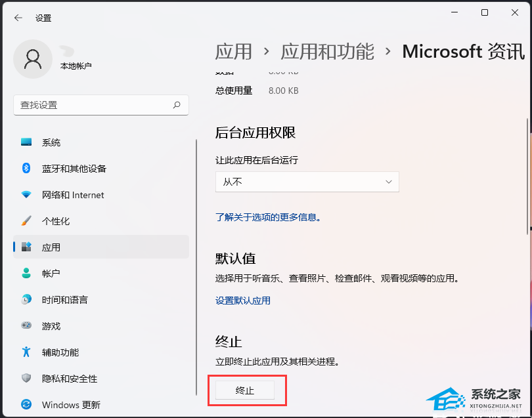Viewport: 532px width, 418px height.
Task: Click 应用 in the breadcrumb
Action: 233,52
